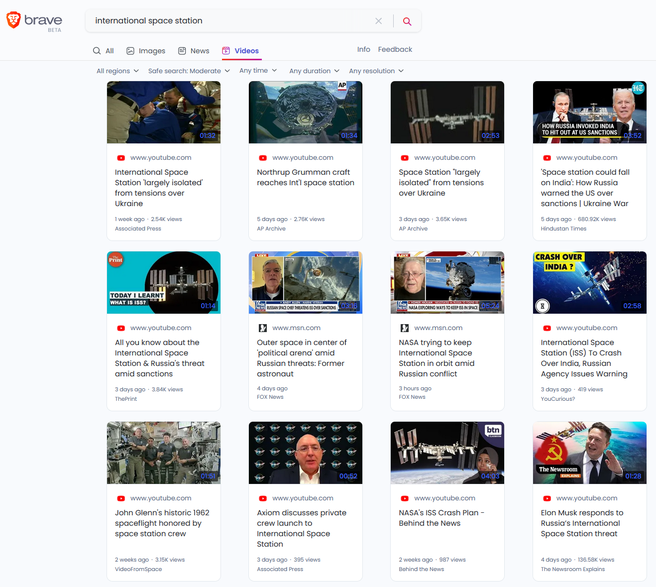Open 'Axiom discusses private crew launch' title
Image resolution: width=656 pixels, height=587 pixels.
point(302,528)
